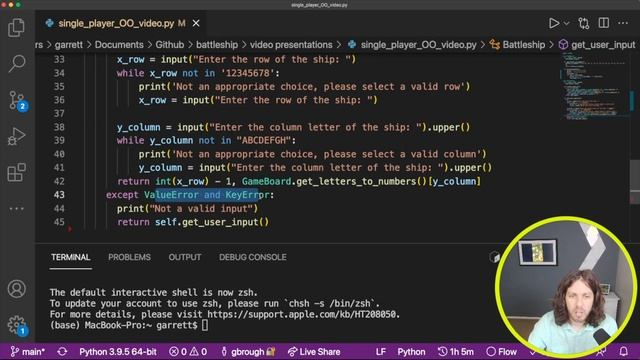Screen dimensions: 640x360
Task: Show additional views ellipsis in the activity bar
Action: [x=16, y=209]
